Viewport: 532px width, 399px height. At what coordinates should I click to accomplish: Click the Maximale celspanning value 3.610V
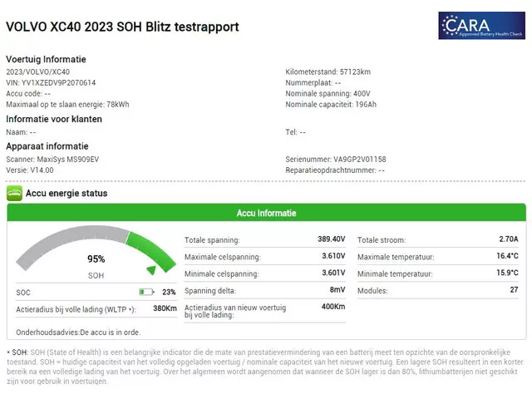click(x=333, y=256)
